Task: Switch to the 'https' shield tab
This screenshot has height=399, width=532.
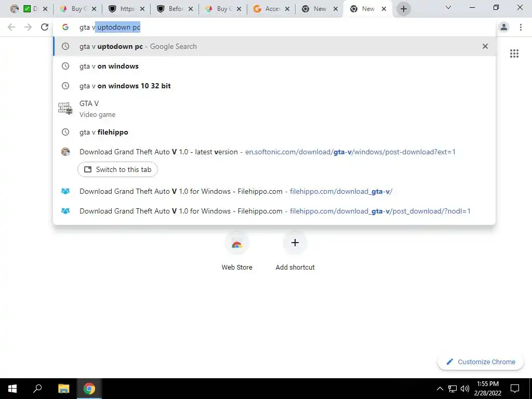Action: (x=126, y=9)
